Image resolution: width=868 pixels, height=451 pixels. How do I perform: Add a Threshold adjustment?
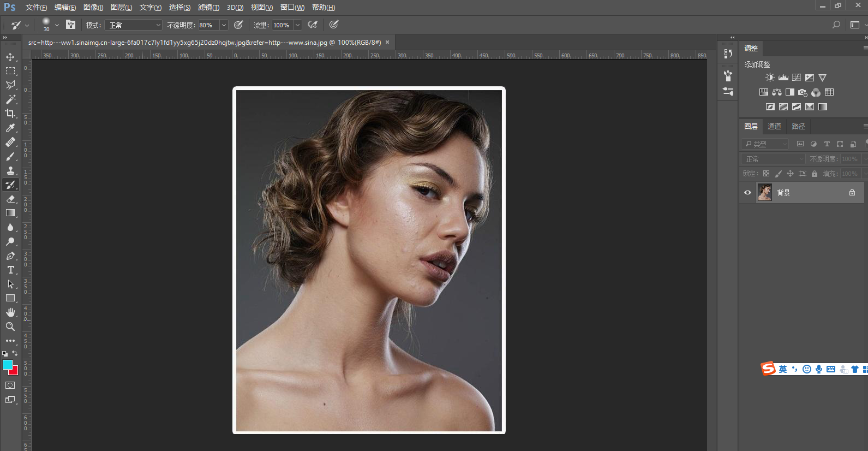[x=797, y=107]
